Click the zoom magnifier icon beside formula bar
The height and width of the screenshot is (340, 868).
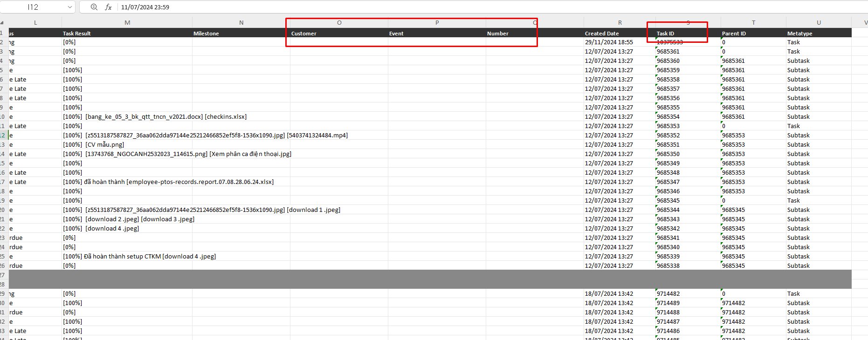click(94, 7)
